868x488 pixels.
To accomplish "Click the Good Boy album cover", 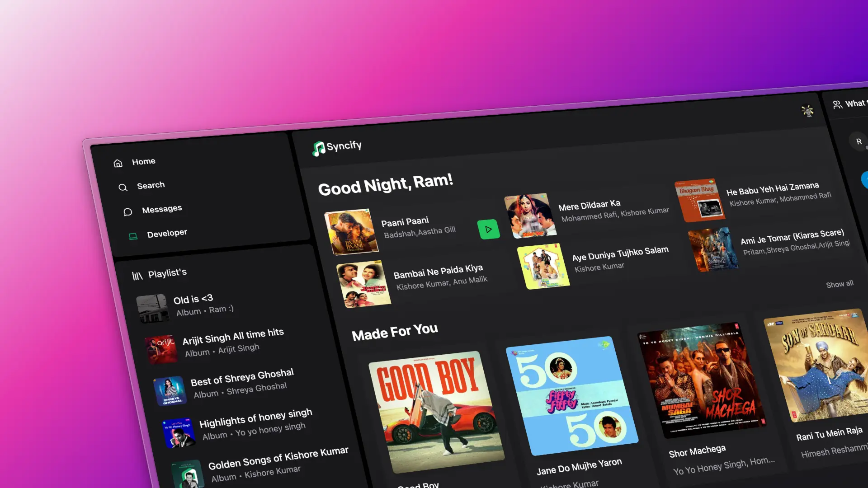I will [x=436, y=412].
